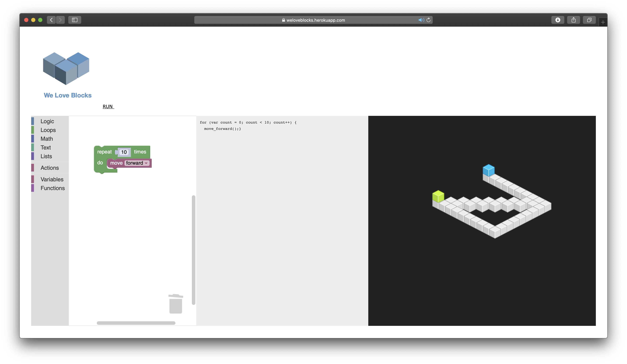
Task: Click the We Love Blocks title
Action: coord(68,95)
